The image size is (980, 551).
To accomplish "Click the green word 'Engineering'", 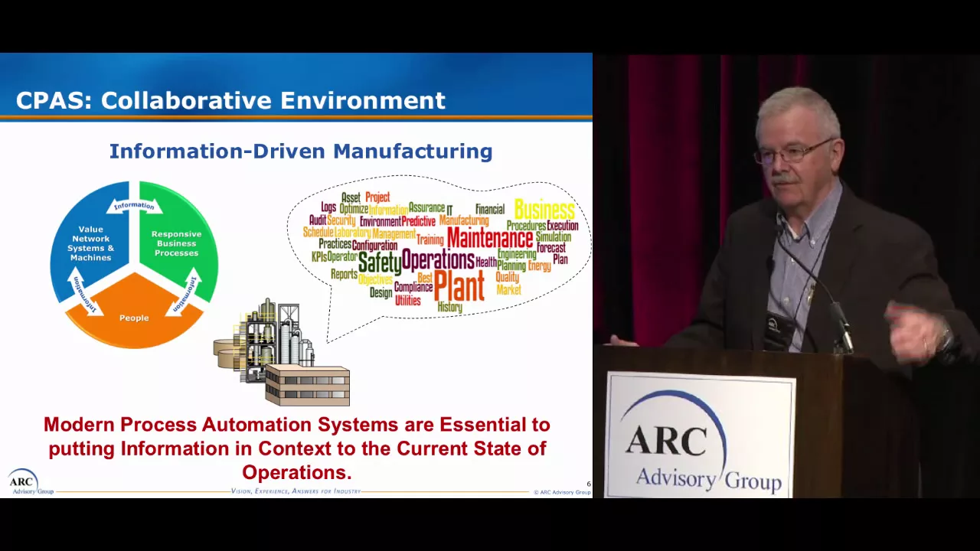I will [x=517, y=254].
